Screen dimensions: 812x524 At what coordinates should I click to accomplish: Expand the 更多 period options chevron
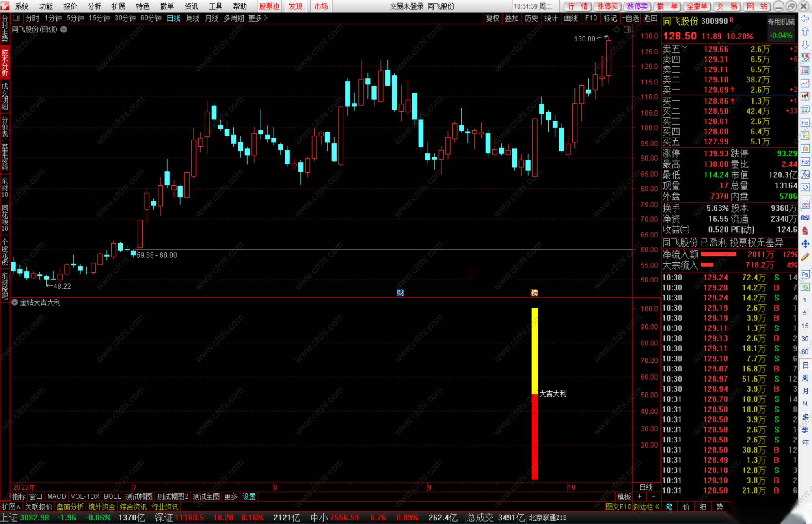(266, 18)
